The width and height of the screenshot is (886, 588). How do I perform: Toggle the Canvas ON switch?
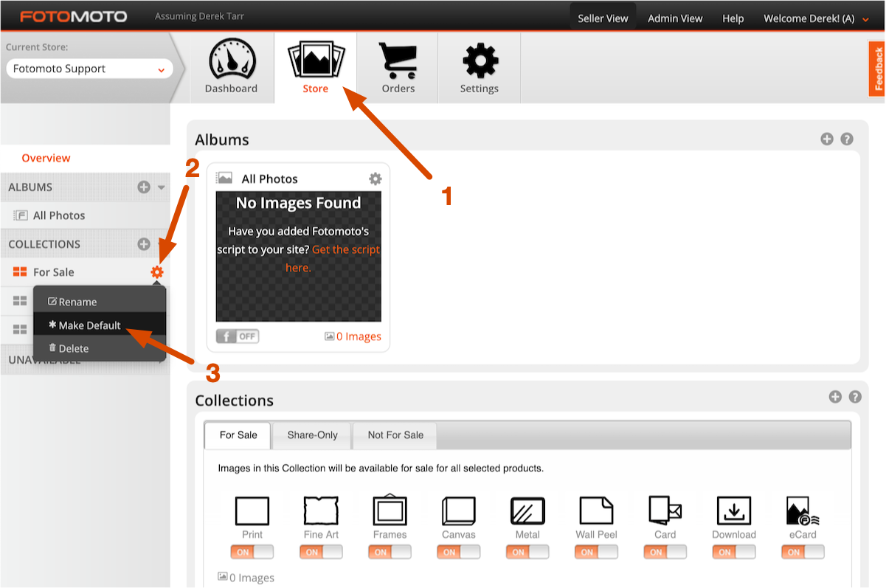pos(459,552)
